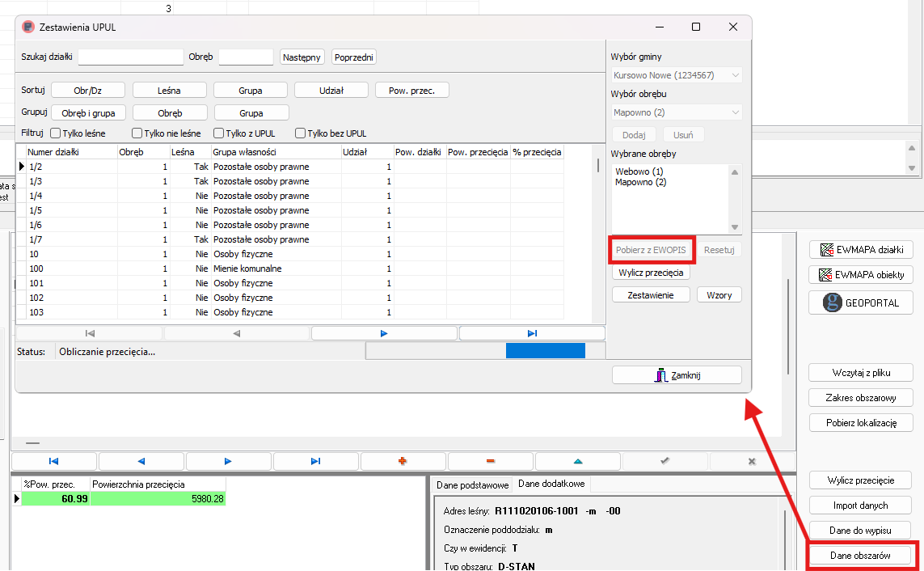Open Wzory button

pyautogui.click(x=719, y=294)
